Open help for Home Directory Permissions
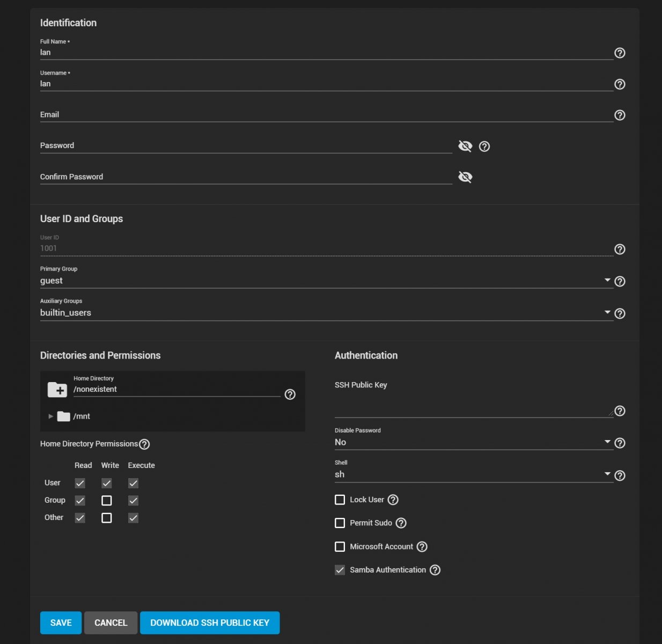Screen dimensions: 662x644 [x=144, y=444]
